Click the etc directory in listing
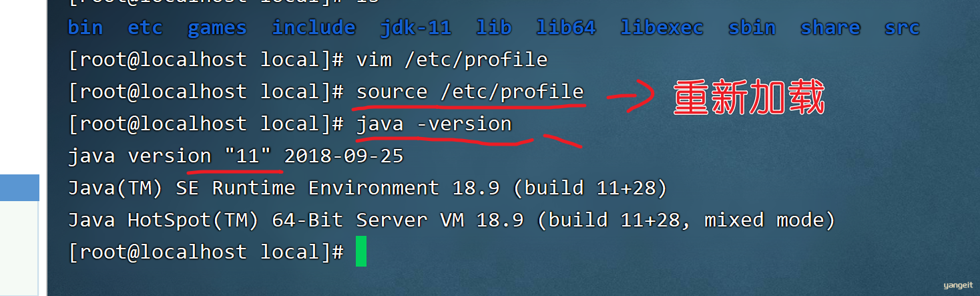 146,27
